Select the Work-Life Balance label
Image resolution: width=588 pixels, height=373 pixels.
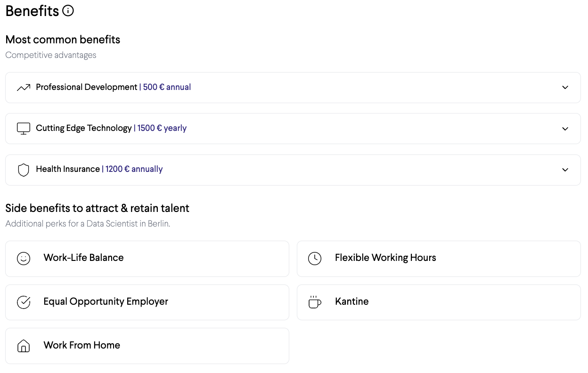pyautogui.click(x=83, y=258)
